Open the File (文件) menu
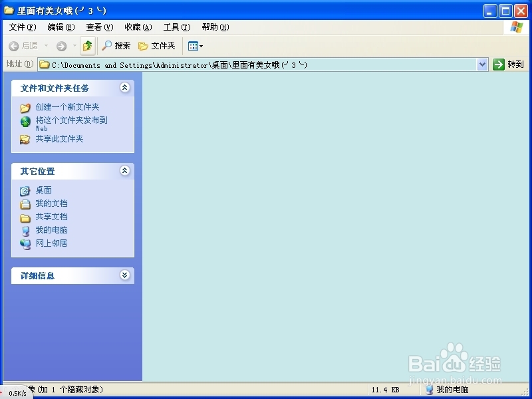Screen dimensions: 532x399 [23, 27]
